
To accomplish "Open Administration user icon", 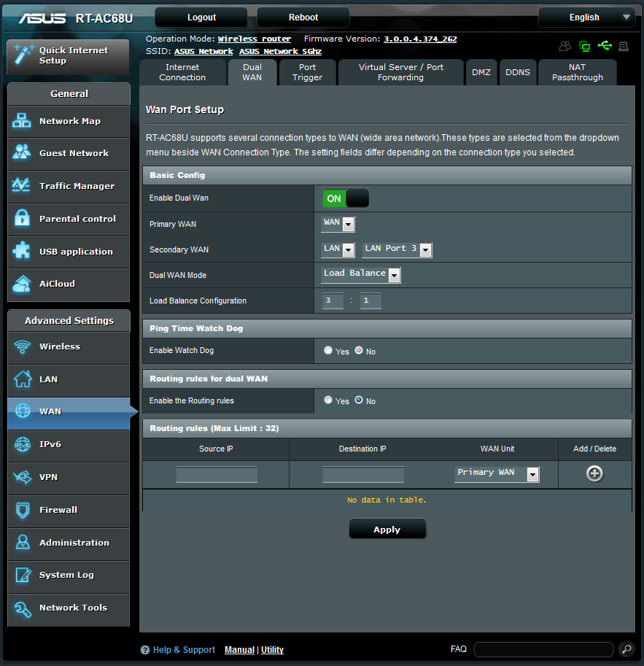I will tap(23, 542).
